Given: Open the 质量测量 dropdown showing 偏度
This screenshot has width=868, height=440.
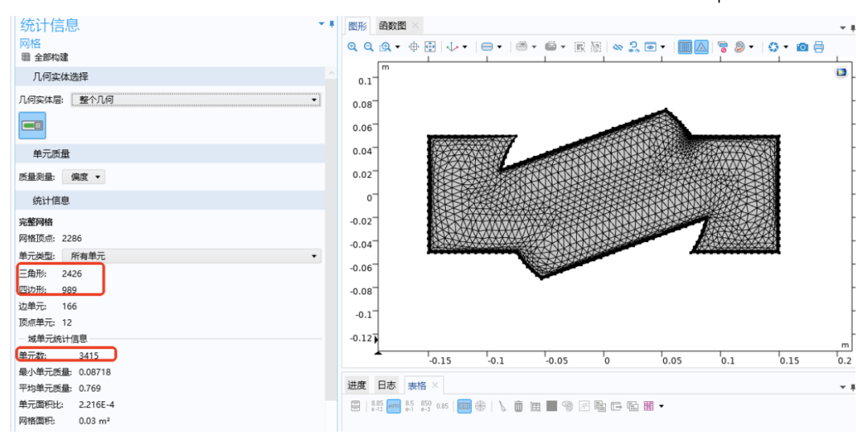Looking at the screenshot, I should click(84, 177).
